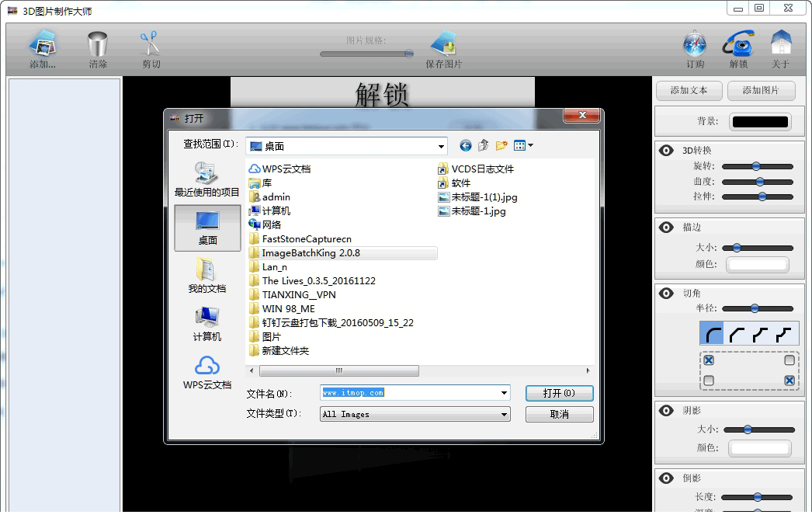Click the Clear (清除) trash can icon
The height and width of the screenshot is (532, 812).
coord(98,45)
